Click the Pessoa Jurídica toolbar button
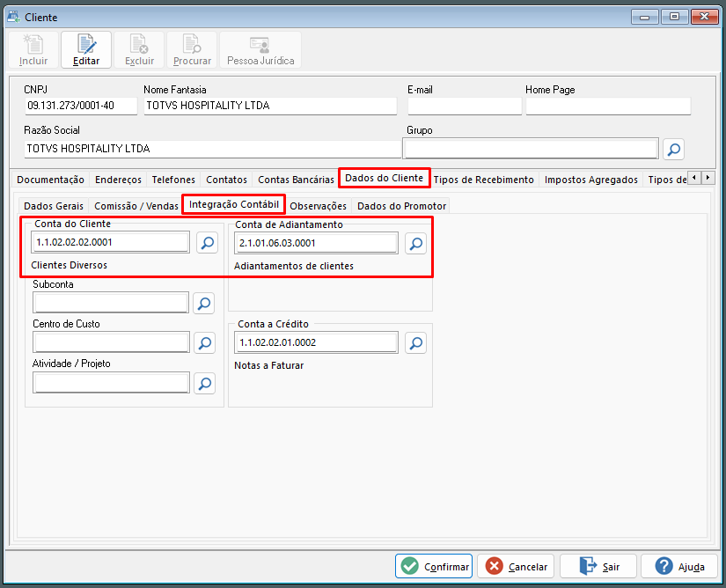This screenshot has height=588, width=726. (x=260, y=50)
